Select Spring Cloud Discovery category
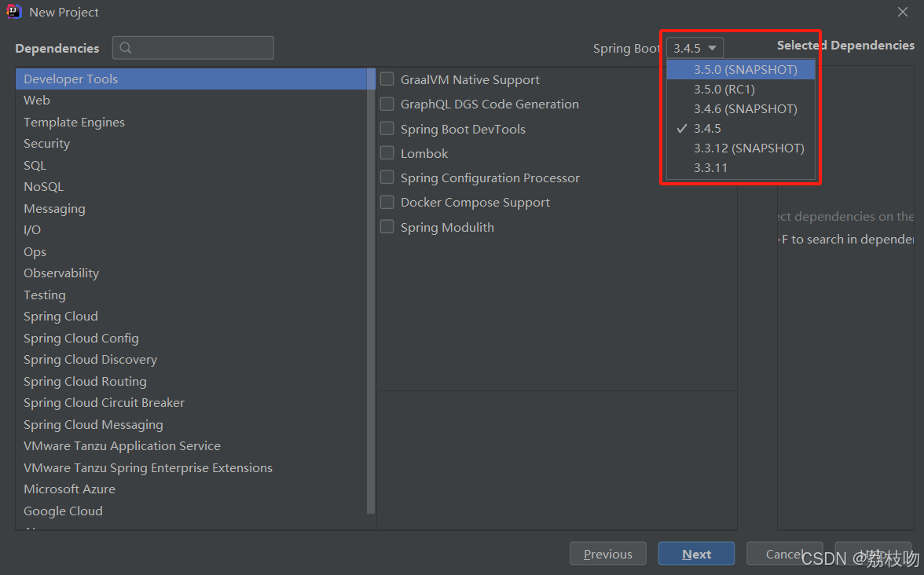 click(192, 360)
